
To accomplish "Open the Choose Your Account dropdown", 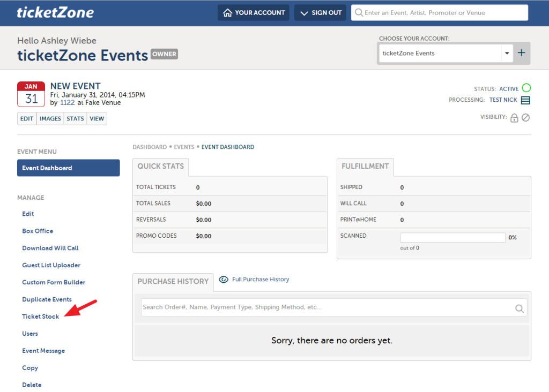I will [x=446, y=53].
